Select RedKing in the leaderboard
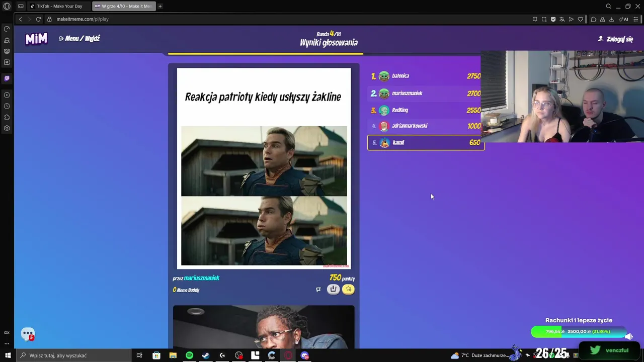Screen dimensions: 644x362 point(426,110)
